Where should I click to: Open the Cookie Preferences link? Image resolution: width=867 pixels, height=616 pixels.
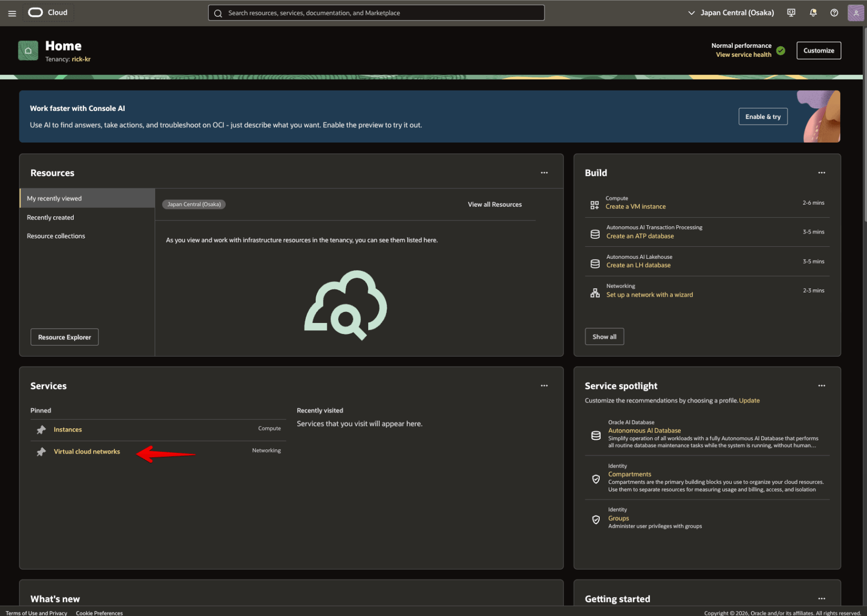[x=99, y=613]
